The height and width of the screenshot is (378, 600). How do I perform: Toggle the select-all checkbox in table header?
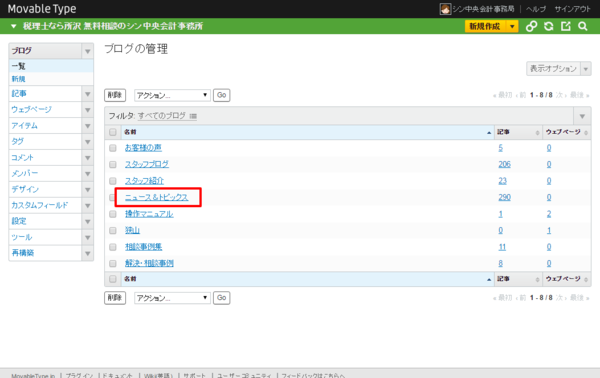coord(112,132)
